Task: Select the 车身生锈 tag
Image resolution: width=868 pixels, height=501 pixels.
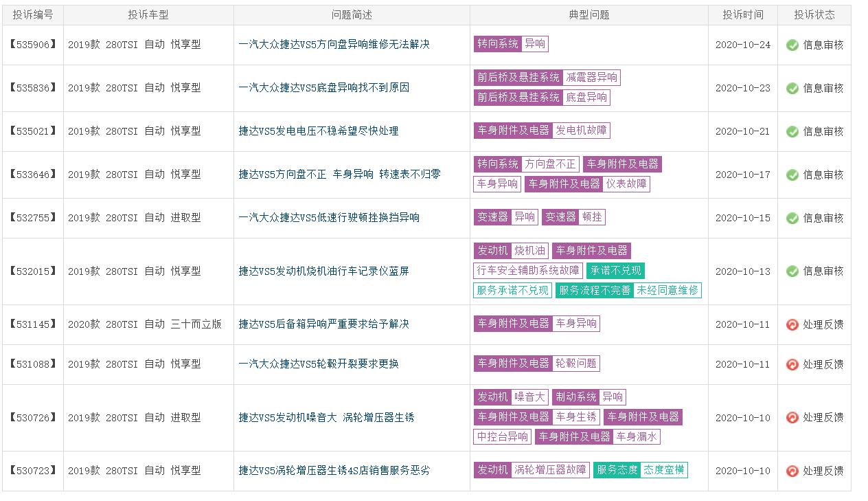Action: coord(576,417)
